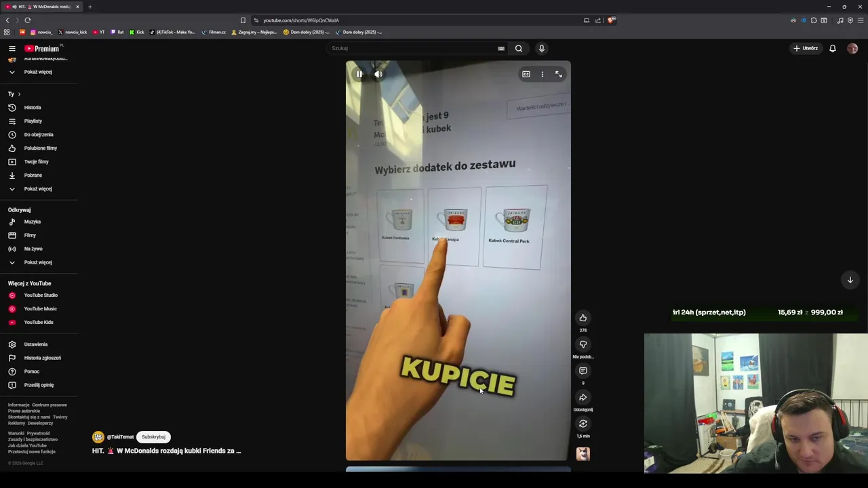Open Pomoc help page

pyautogui.click(x=31, y=371)
